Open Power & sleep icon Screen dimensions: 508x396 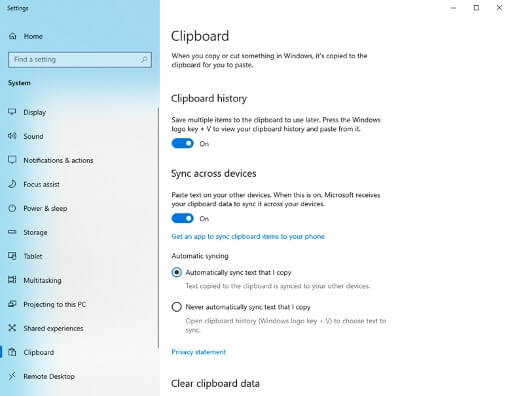(12, 208)
